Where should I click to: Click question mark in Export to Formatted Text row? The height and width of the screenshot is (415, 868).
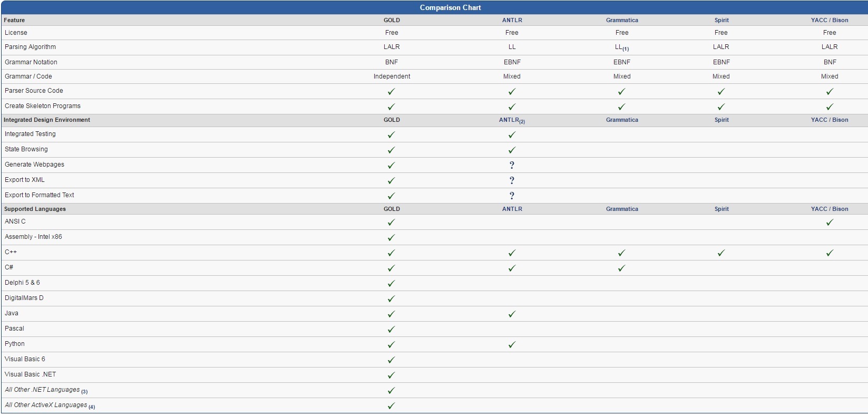pyautogui.click(x=512, y=196)
